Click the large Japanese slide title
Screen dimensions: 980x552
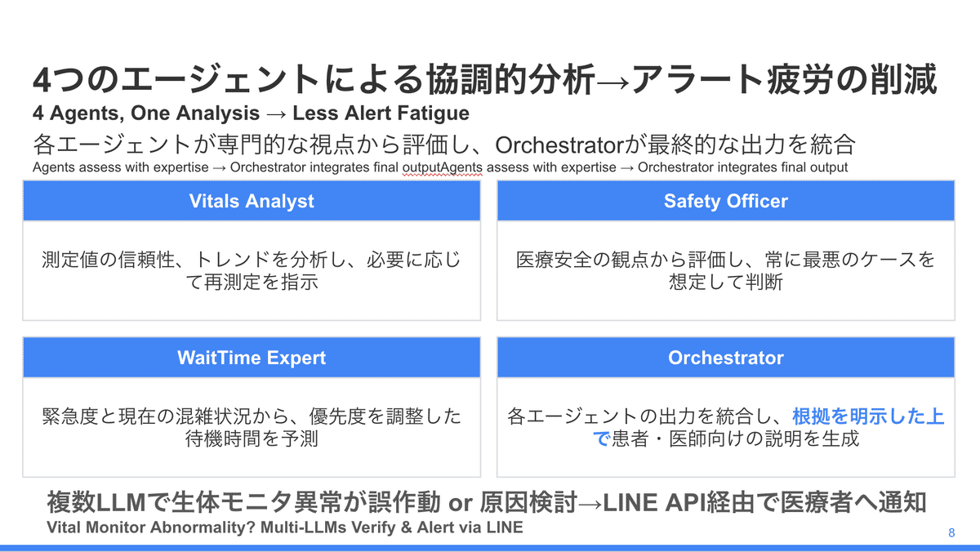485,82
